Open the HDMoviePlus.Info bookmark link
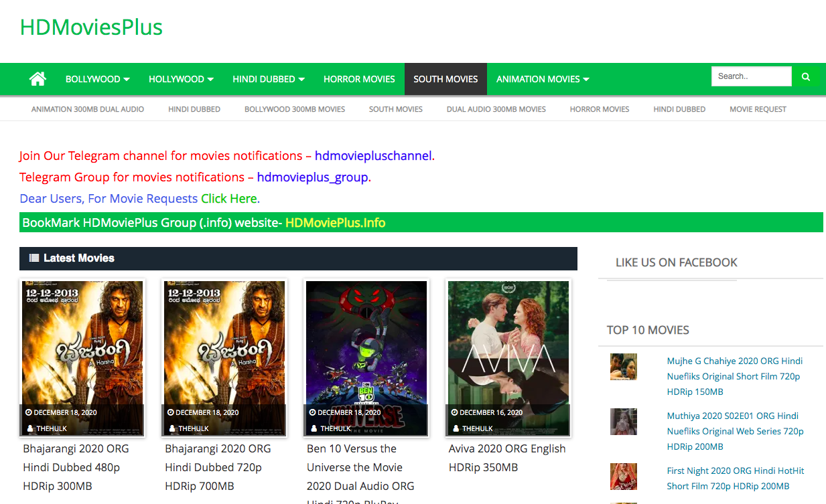Image resolution: width=826 pixels, height=504 pixels. click(x=335, y=223)
